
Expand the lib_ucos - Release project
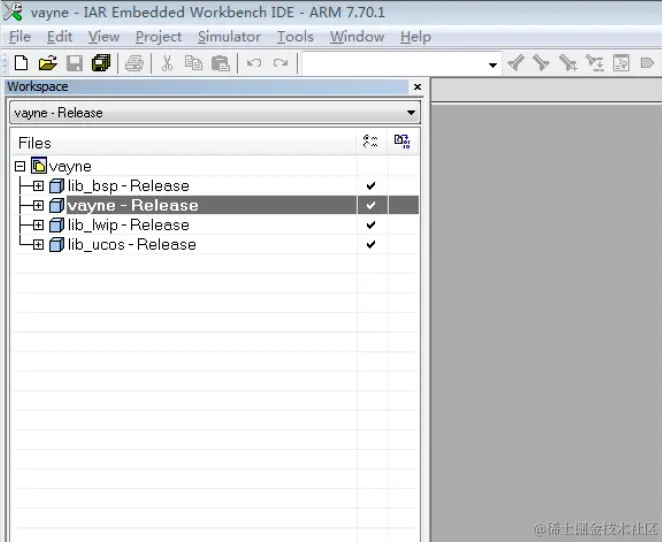(x=38, y=244)
